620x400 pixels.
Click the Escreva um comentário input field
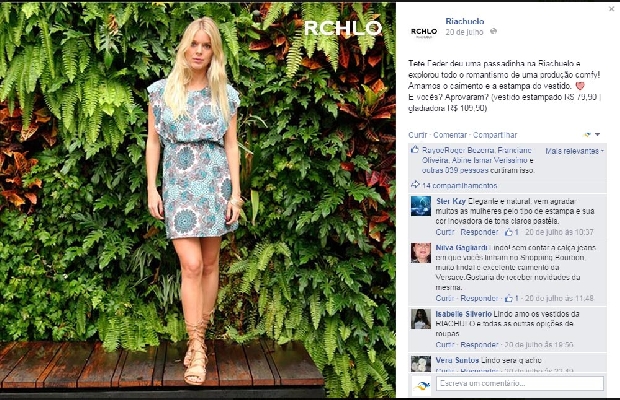pos(520,383)
